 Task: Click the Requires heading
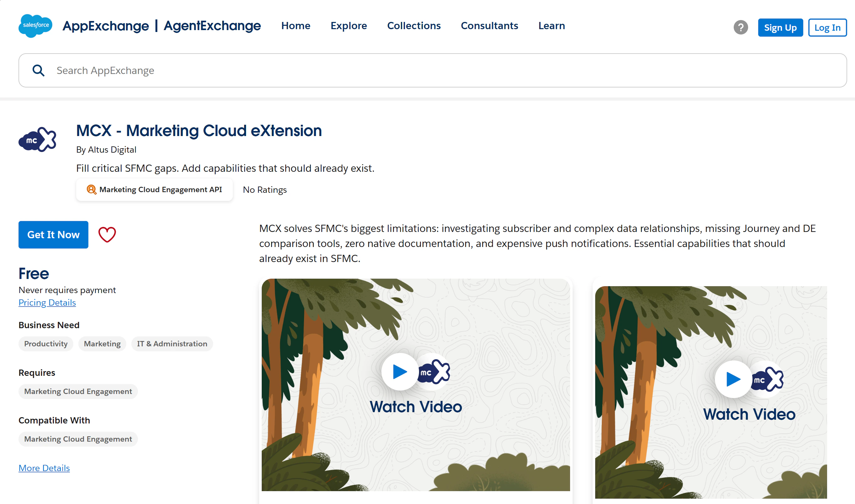[37, 373]
